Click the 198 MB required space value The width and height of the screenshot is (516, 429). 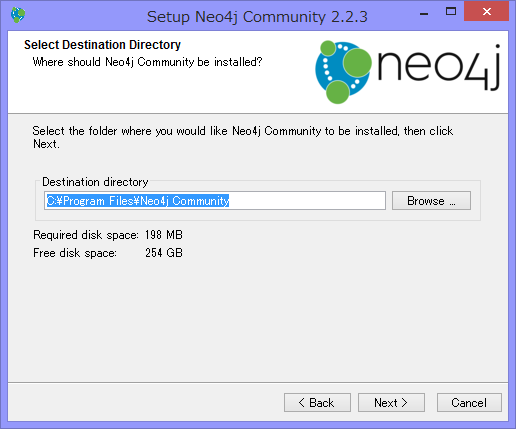click(x=164, y=235)
